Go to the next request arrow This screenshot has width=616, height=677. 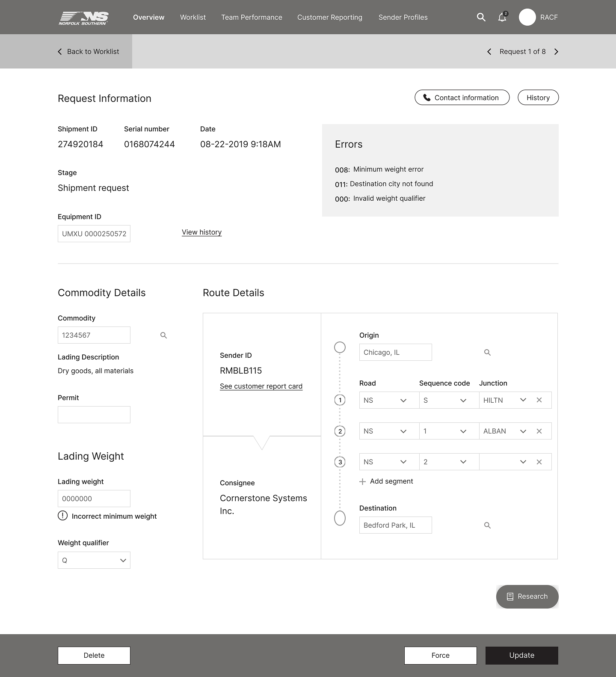(x=556, y=51)
